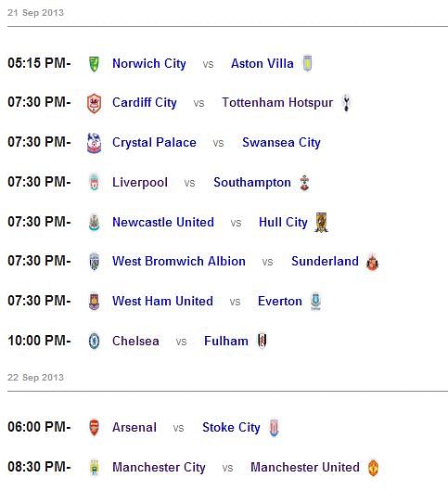Open the Liverpool team link
This screenshot has width=448, height=491.
(140, 183)
